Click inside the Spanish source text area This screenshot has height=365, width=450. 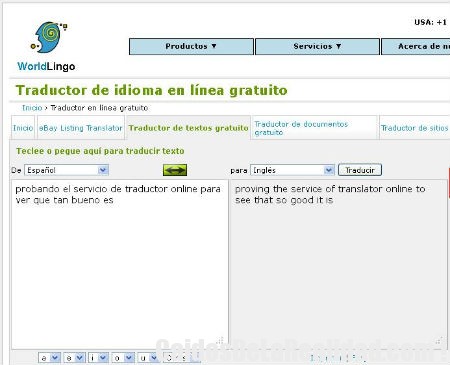(119, 264)
